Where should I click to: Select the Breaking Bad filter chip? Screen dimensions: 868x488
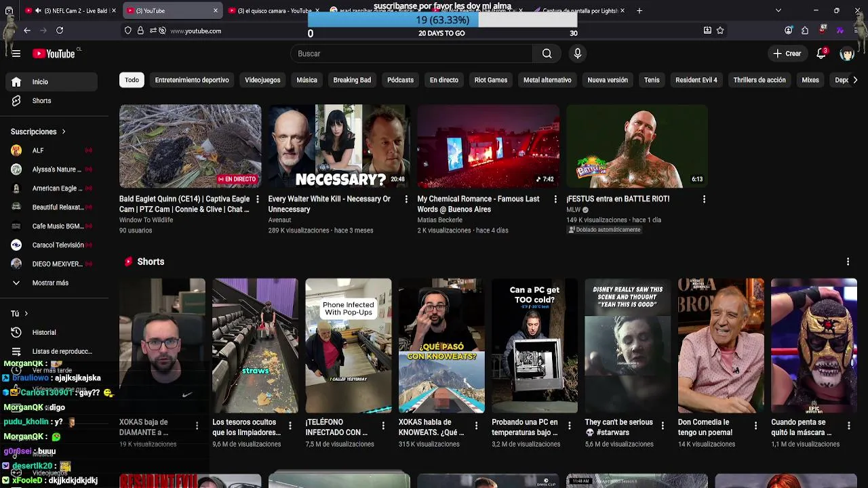352,80
